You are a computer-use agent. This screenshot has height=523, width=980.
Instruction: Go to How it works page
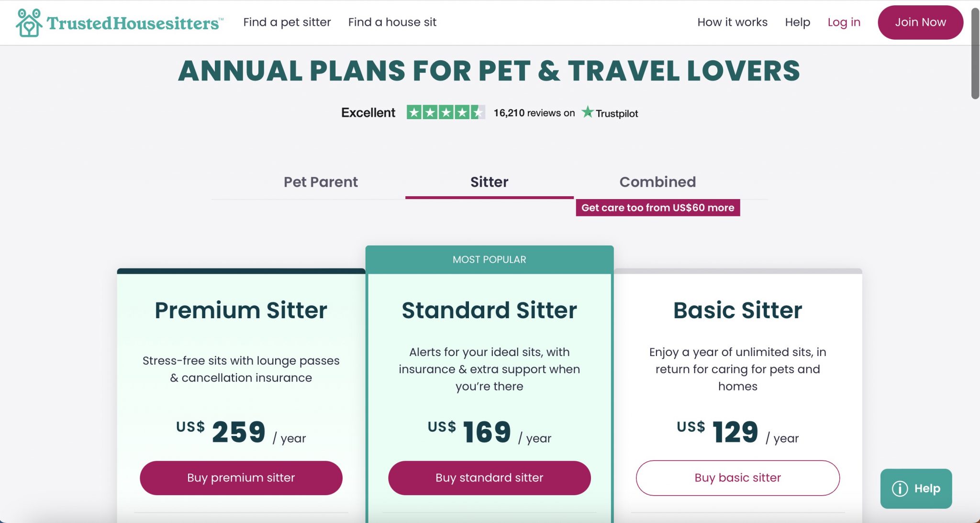pos(732,22)
